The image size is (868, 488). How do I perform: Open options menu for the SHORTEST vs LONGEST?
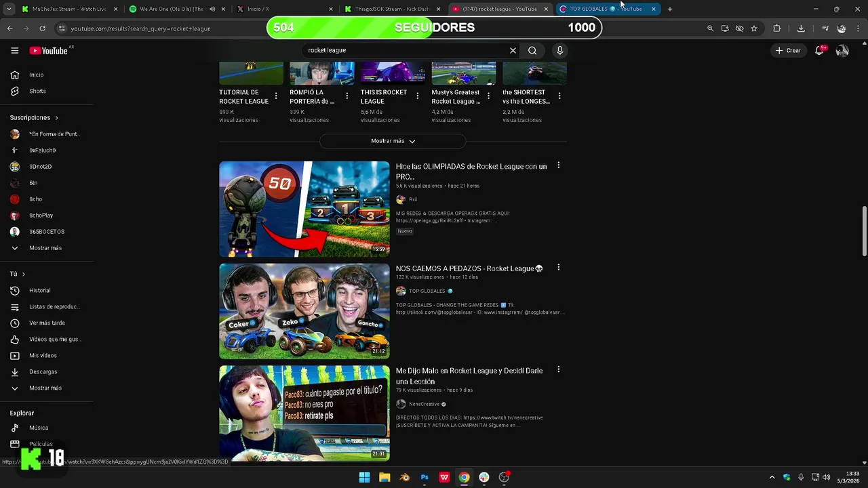tap(559, 96)
